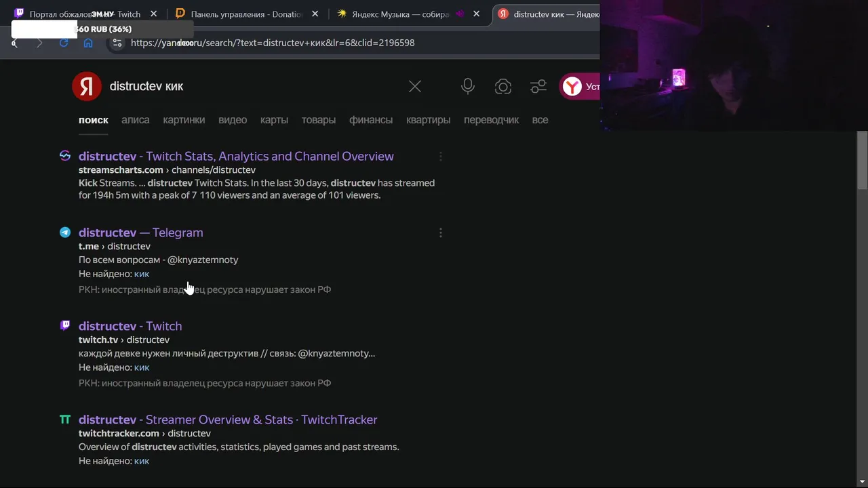Reload the page with the refresh icon
The width and height of the screenshot is (868, 488).
pos(64,43)
